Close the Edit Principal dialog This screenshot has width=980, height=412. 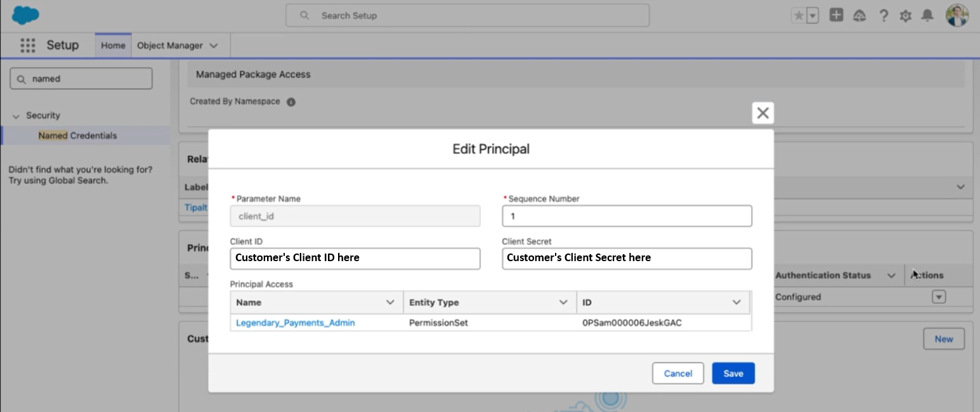[762, 113]
